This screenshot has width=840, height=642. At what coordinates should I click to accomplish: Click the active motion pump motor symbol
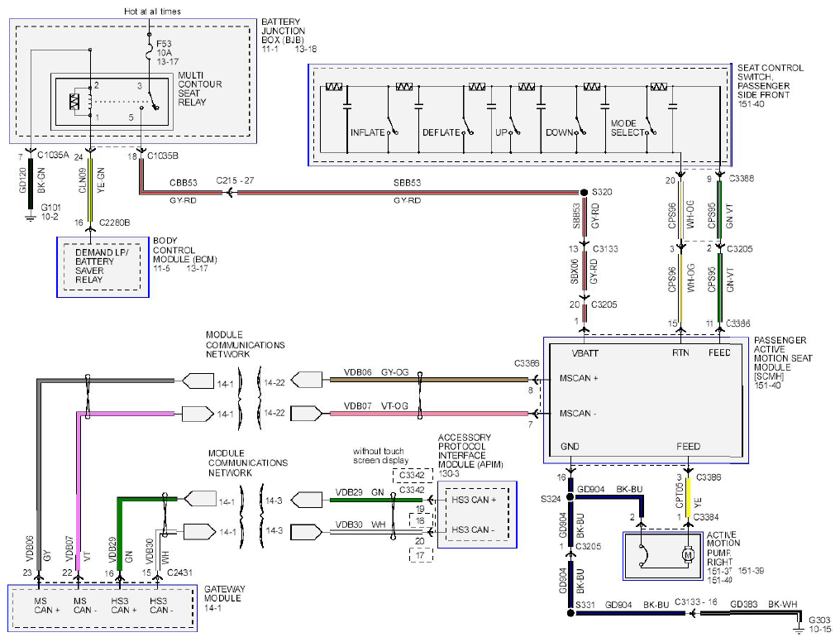[x=688, y=554]
